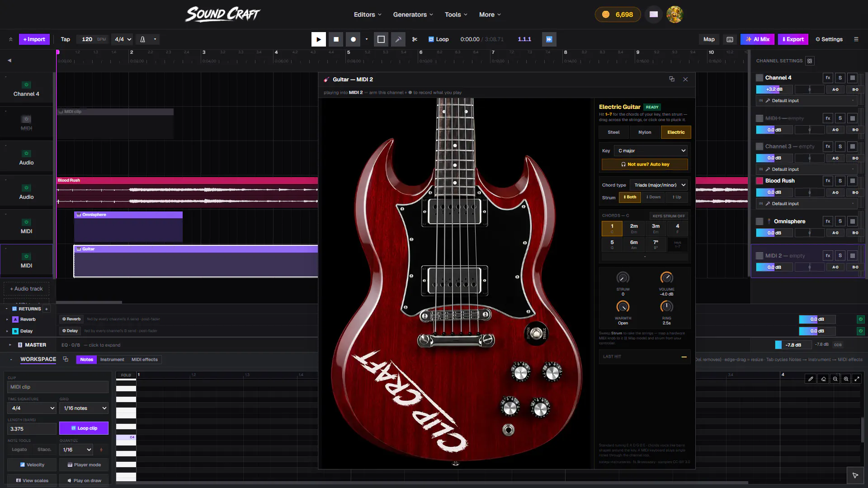Click the blue fast-forward follow icon
This screenshot has height=488, width=868.
coord(549,39)
